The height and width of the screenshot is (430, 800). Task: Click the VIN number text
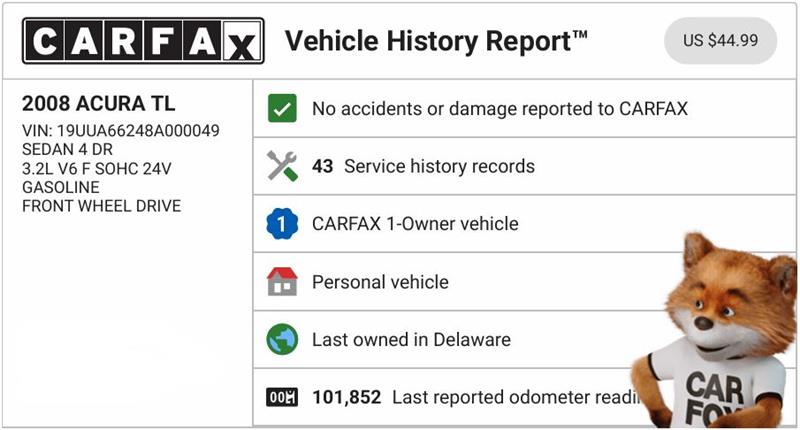tap(120, 131)
